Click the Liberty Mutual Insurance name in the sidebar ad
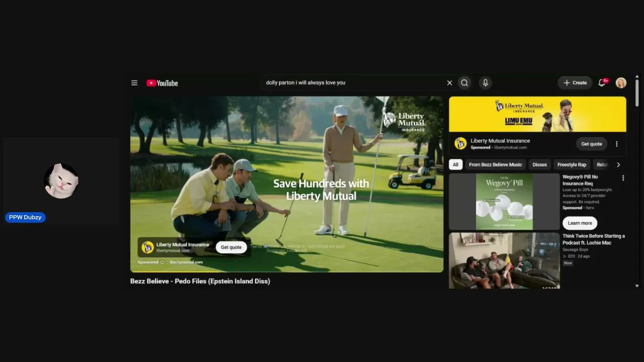The width and height of the screenshot is (644, 362). [500, 141]
